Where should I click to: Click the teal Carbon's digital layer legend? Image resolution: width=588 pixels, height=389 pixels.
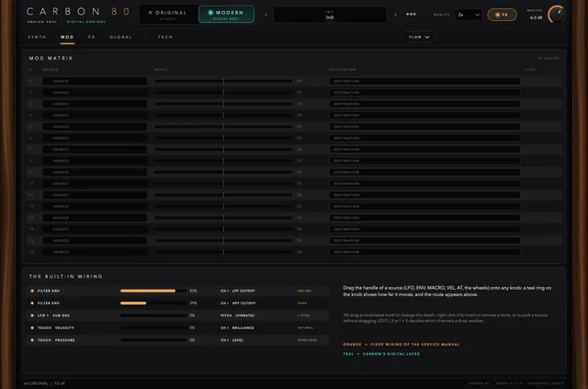381,354
